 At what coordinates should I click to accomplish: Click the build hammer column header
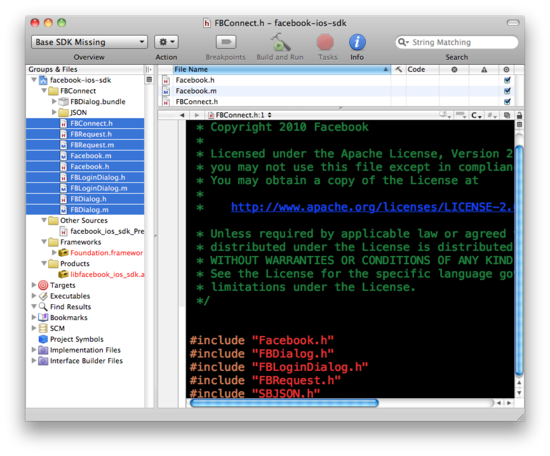coord(398,69)
